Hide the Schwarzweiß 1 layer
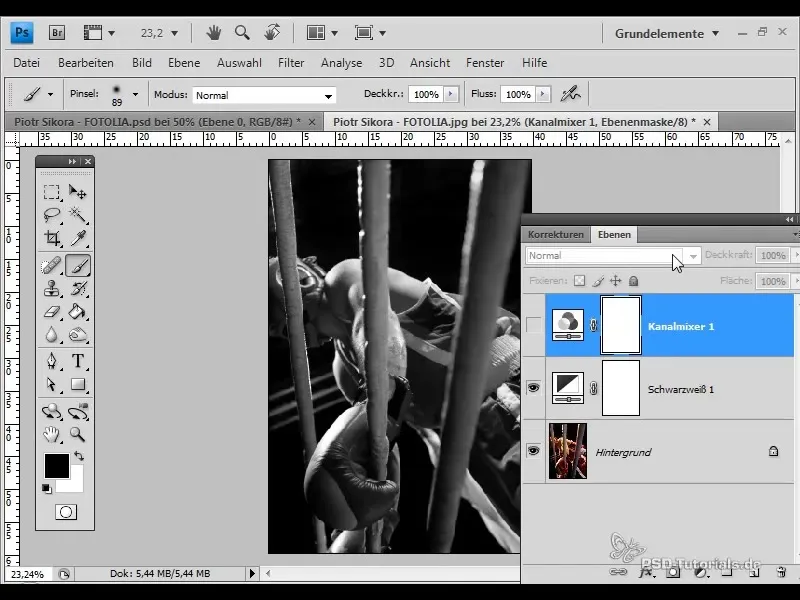Viewport: 800px width, 600px height. (x=533, y=388)
